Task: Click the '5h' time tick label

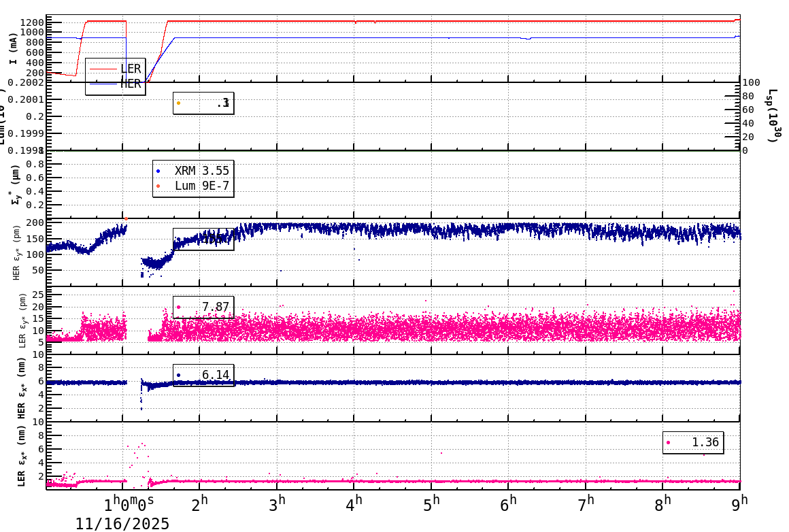Action: click(431, 504)
